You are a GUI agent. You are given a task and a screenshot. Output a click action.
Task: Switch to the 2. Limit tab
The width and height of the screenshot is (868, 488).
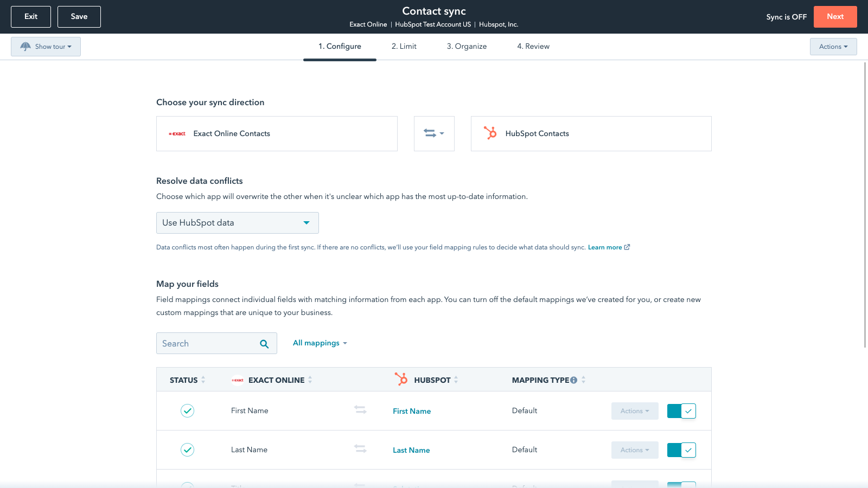404,47
